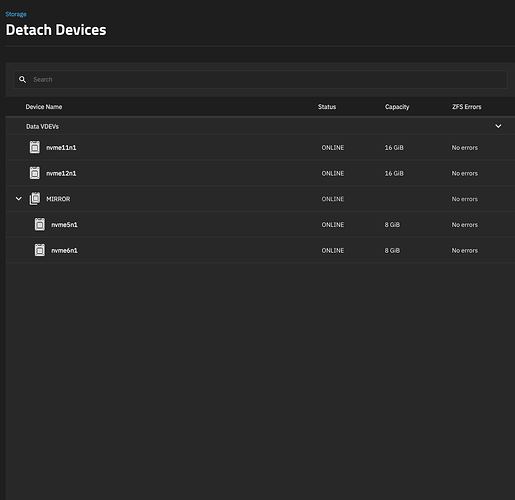
Task: Select the nvme11n1 device row
Action: point(260,147)
